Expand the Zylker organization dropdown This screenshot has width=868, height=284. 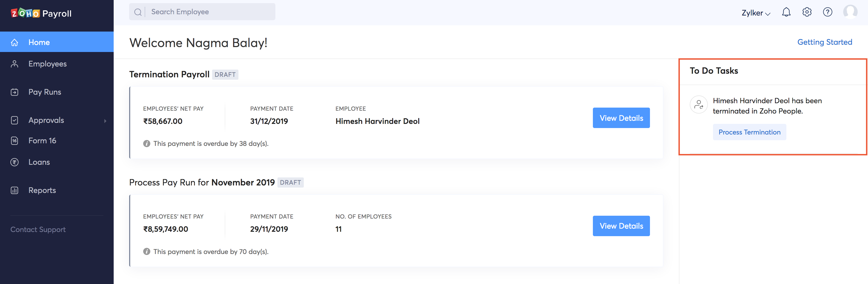click(755, 13)
